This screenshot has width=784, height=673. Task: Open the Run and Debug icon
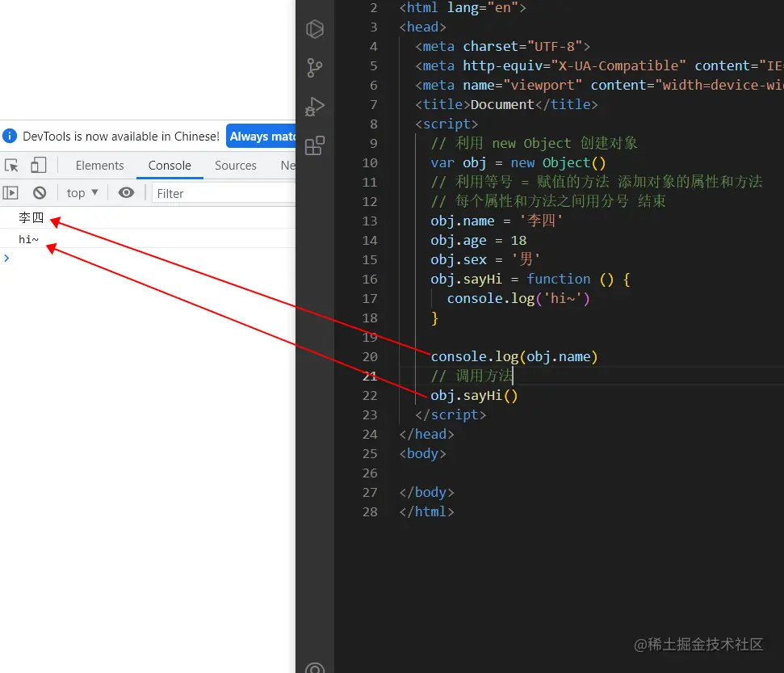point(315,107)
